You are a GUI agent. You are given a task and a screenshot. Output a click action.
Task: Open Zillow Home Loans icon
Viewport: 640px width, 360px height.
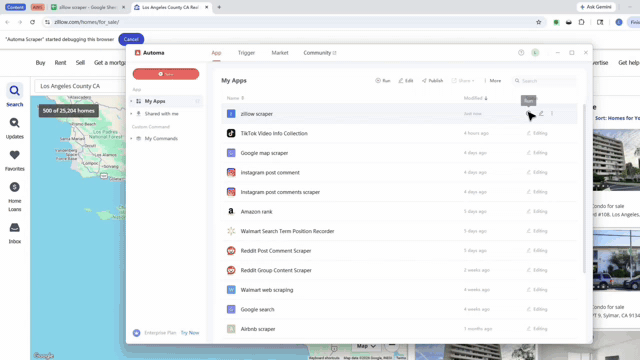click(14, 187)
